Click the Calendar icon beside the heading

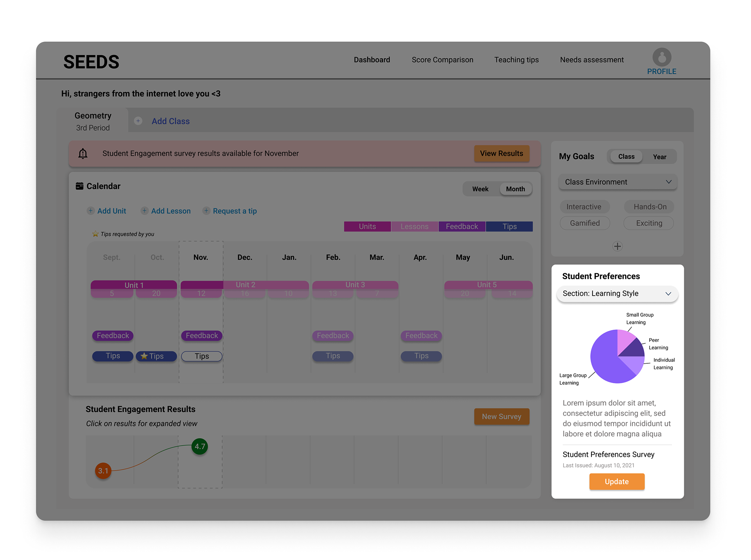pyautogui.click(x=79, y=186)
